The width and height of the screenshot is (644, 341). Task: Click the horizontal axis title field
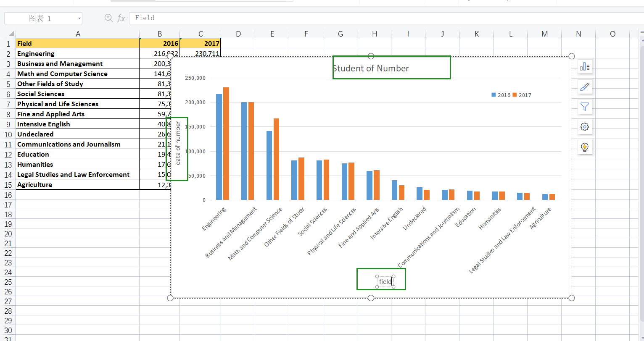(x=385, y=281)
